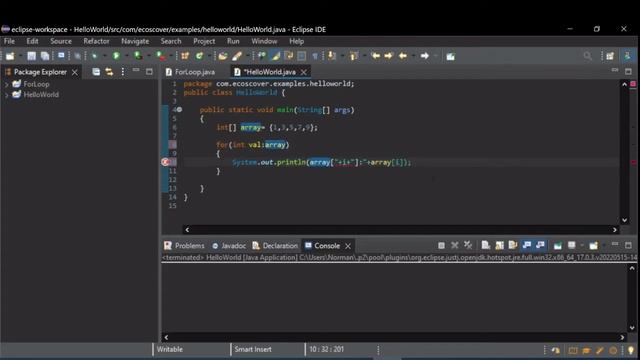640x360 pixels.
Task: Switch to the ForLoop.java editor tab
Action: [190, 72]
